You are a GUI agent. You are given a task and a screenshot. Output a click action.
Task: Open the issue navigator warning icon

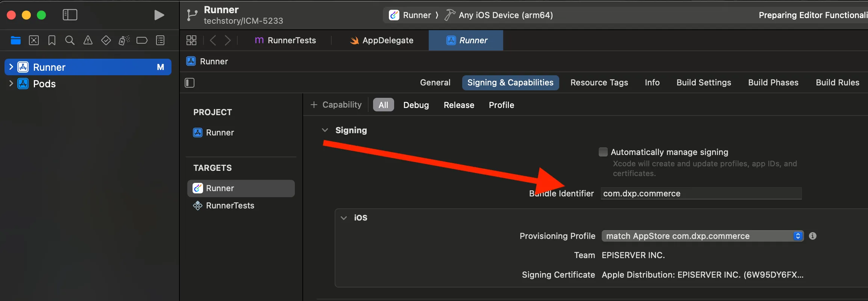[x=88, y=40]
